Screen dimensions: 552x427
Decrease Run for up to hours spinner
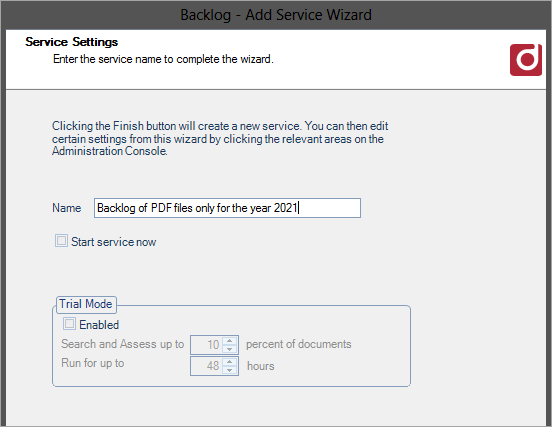(x=230, y=370)
